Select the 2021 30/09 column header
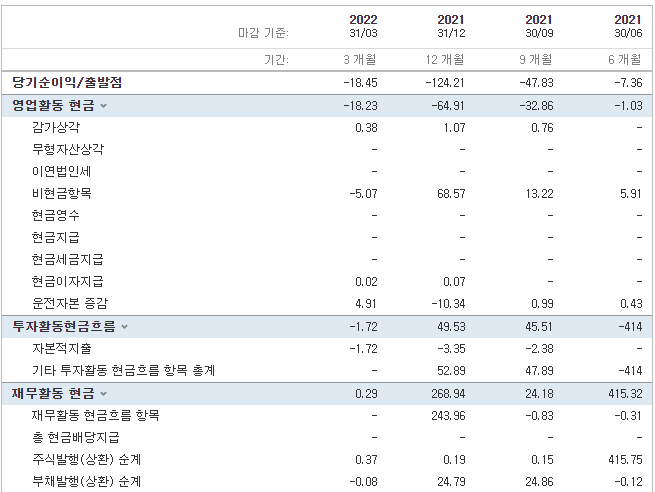Screen dimensions: 655x492 point(539,26)
